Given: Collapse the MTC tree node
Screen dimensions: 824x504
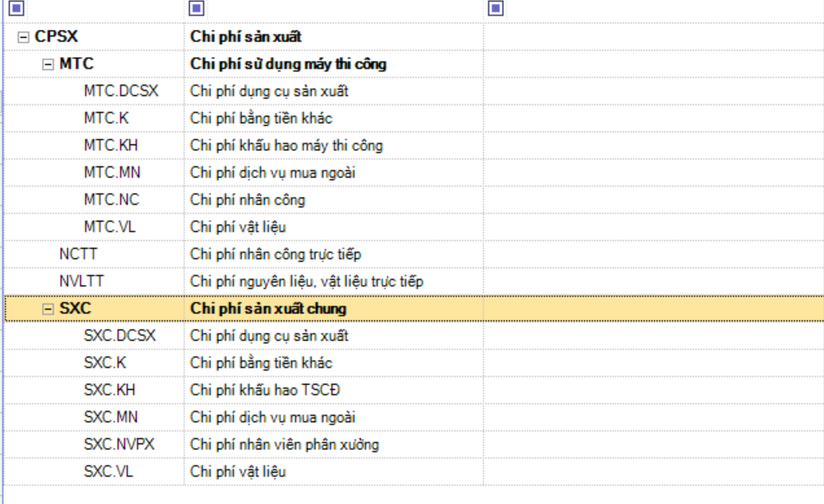Looking at the screenshot, I should click(x=48, y=65).
